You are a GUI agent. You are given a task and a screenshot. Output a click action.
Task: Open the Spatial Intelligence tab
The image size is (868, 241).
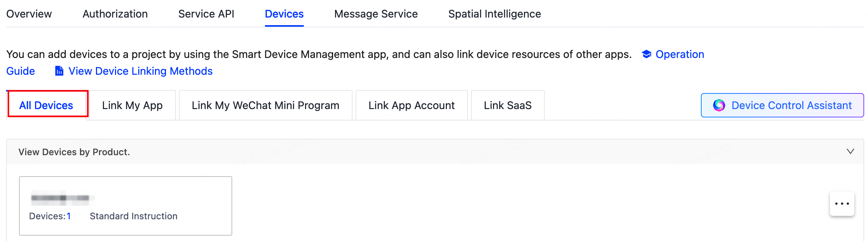[x=495, y=14]
